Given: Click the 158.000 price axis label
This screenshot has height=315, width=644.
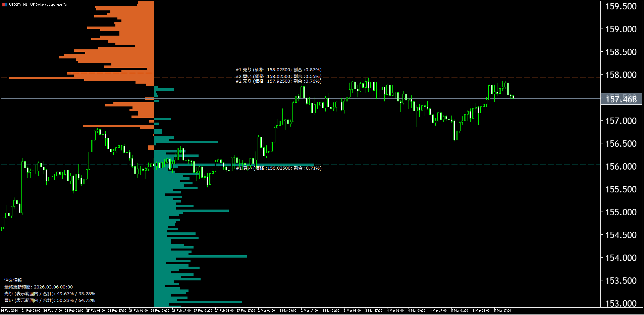Looking at the screenshot, I should click(621, 75).
